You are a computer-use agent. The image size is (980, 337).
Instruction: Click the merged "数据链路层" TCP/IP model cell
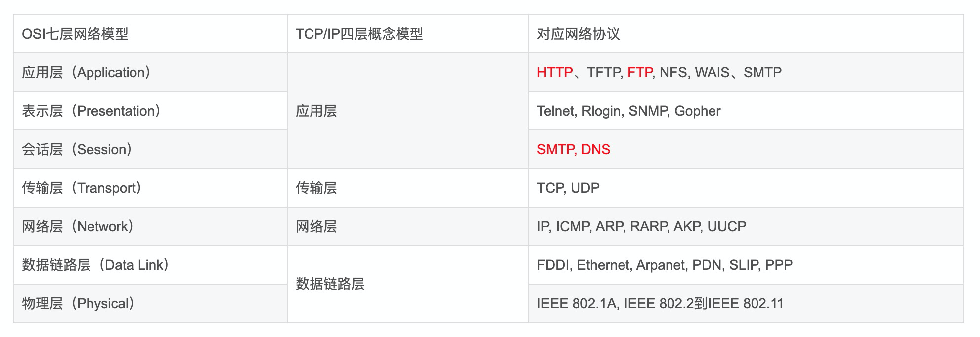pyautogui.click(x=330, y=284)
